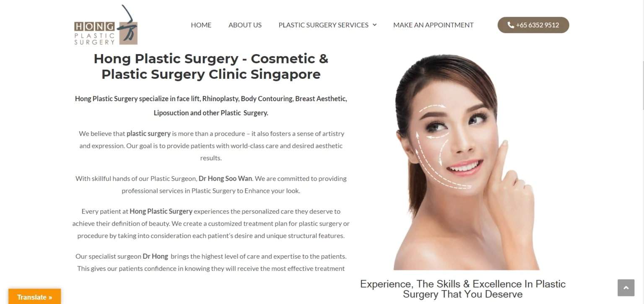Call +65 6352 9512 button
This screenshot has width=644, height=304.
tap(533, 25)
